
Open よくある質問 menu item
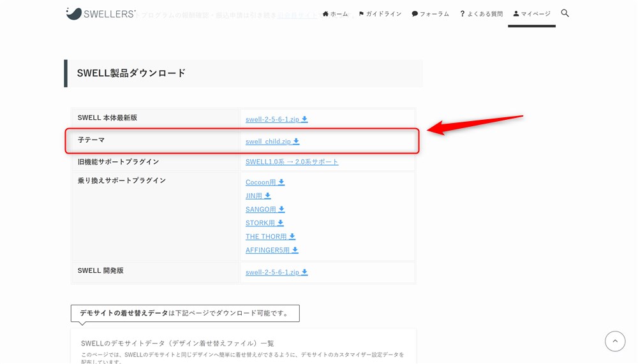click(x=481, y=14)
